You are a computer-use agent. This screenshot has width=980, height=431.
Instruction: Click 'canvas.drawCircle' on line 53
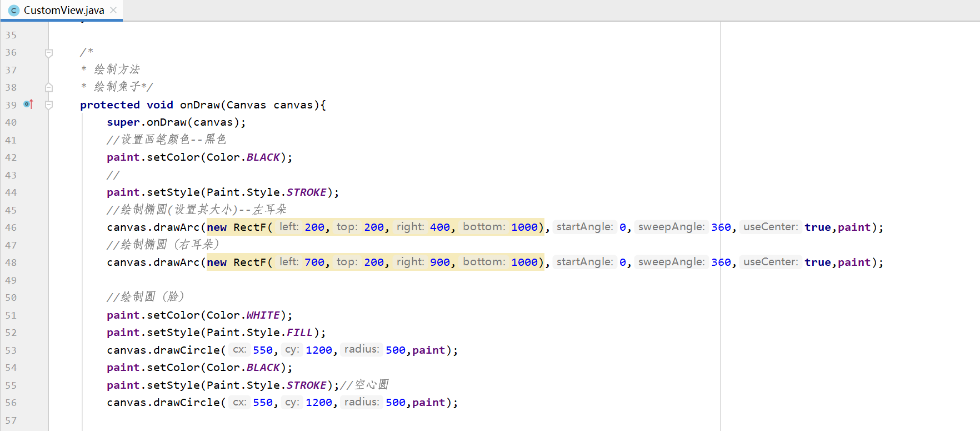[163, 350]
